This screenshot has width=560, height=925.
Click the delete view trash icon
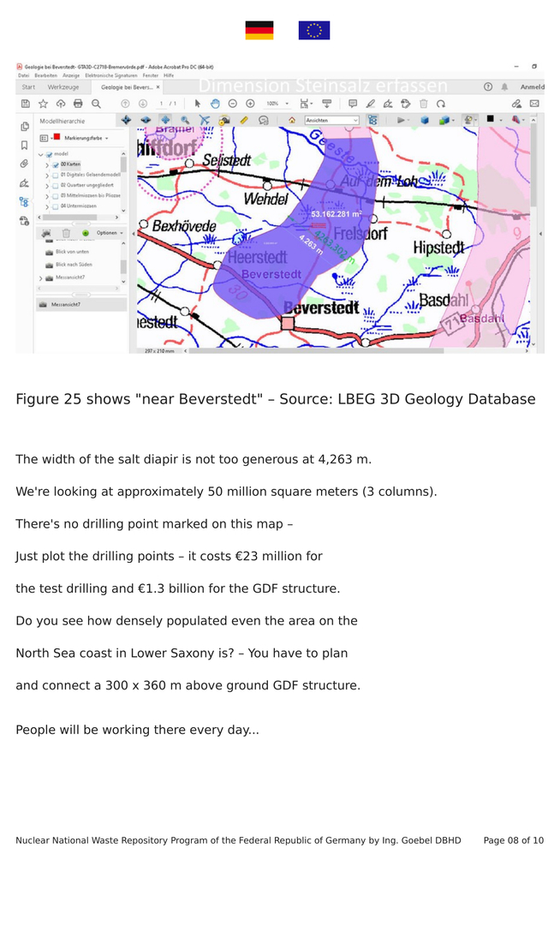[x=66, y=233]
